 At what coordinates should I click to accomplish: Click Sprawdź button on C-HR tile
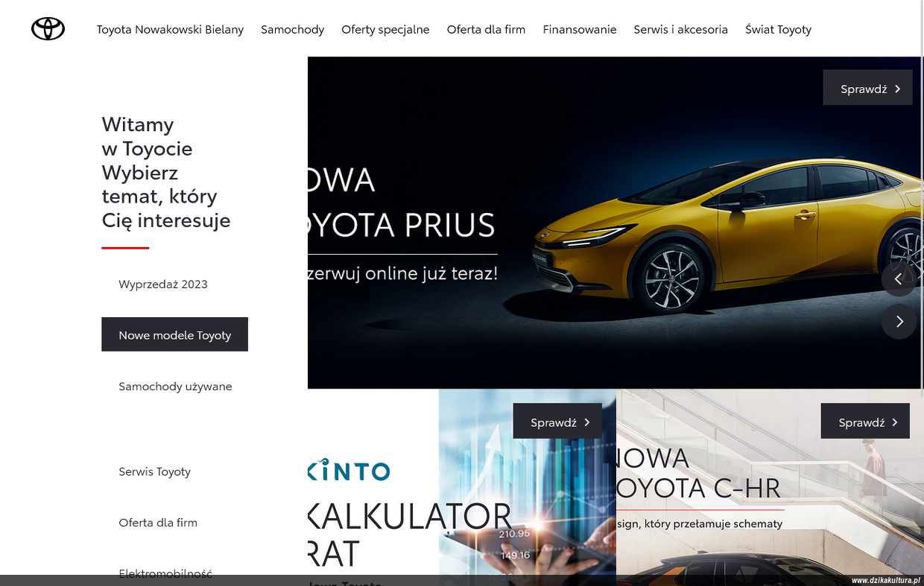865,421
